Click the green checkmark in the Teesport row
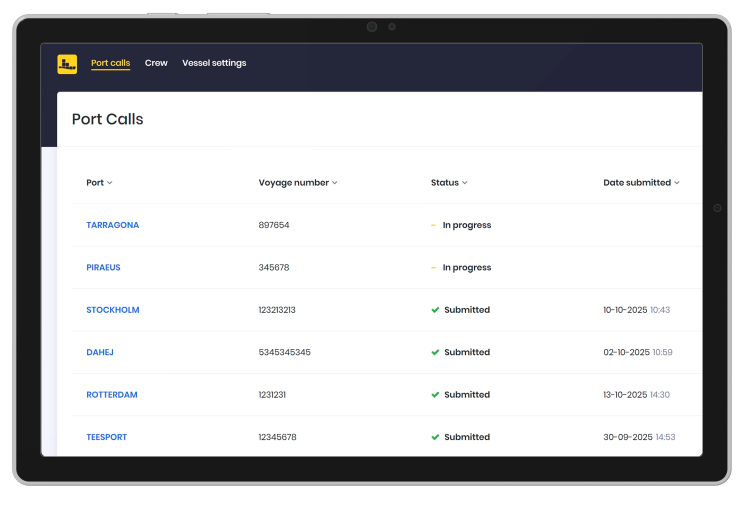The height and width of the screenshot is (510, 750). (x=435, y=437)
